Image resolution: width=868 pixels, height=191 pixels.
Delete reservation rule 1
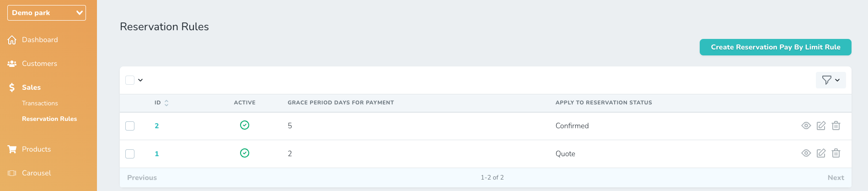[x=836, y=153]
